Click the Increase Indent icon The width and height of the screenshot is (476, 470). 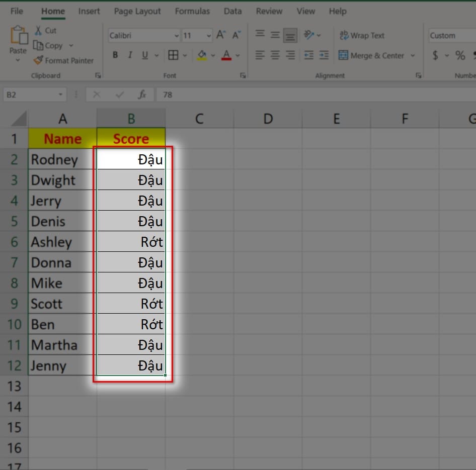[324, 55]
